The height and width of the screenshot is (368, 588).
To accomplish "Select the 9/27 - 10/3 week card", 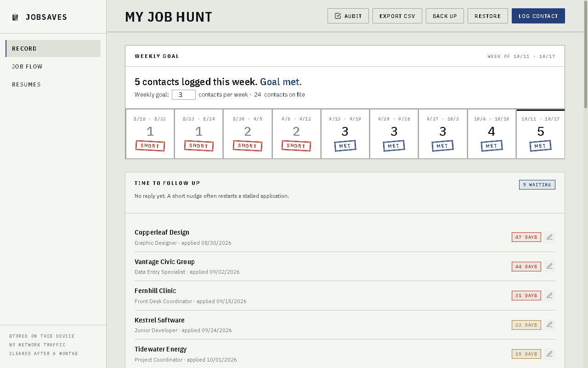I will point(443,134).
